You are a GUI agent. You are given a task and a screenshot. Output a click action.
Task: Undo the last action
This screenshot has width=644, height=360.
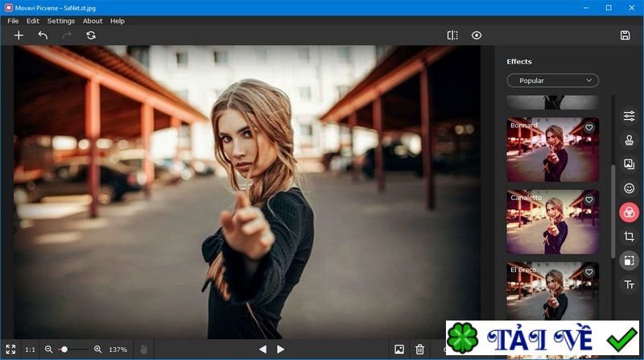click(x=43, y=35)
